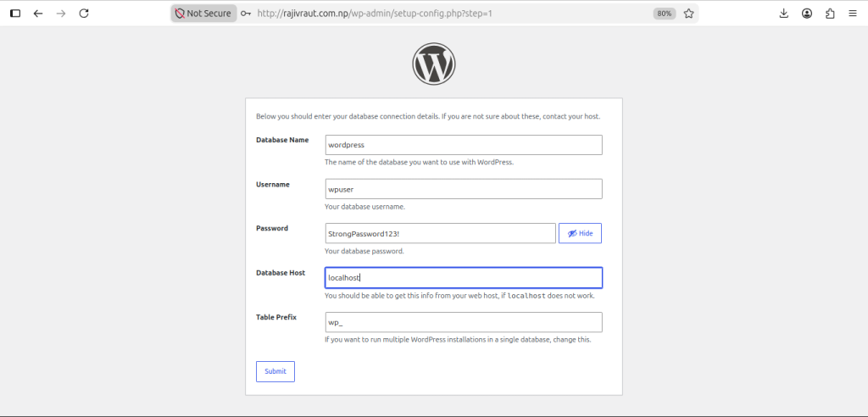Screen dimensions: 868x417
Task: Click 'Your database password.' hint text
Action: (x=364, y=252)
